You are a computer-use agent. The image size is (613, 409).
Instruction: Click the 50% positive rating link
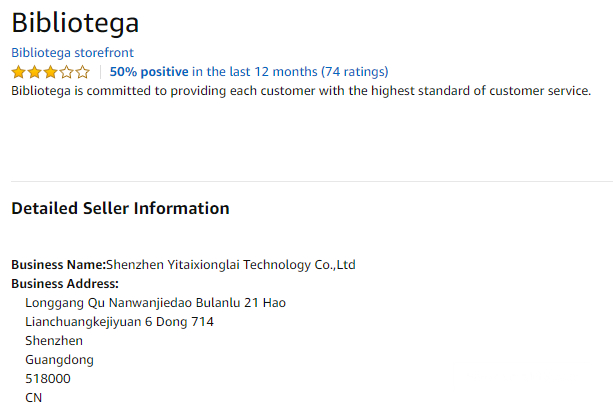tap(149, 72)
